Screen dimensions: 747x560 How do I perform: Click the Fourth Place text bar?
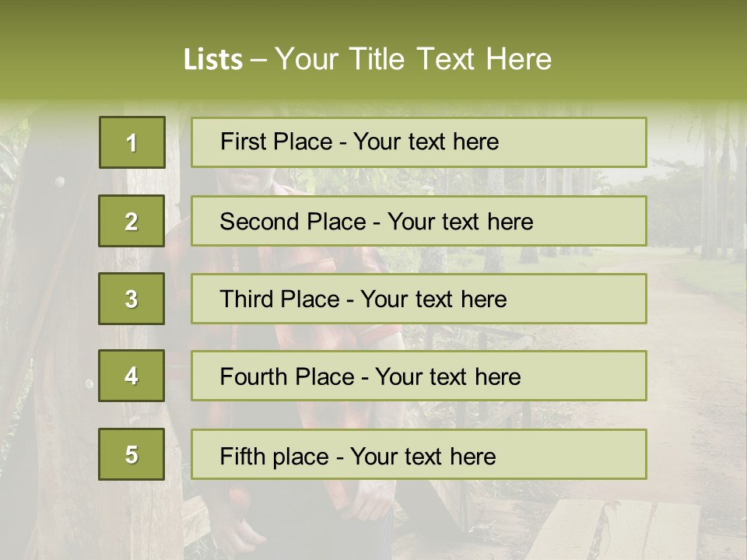tap(419, 376)
